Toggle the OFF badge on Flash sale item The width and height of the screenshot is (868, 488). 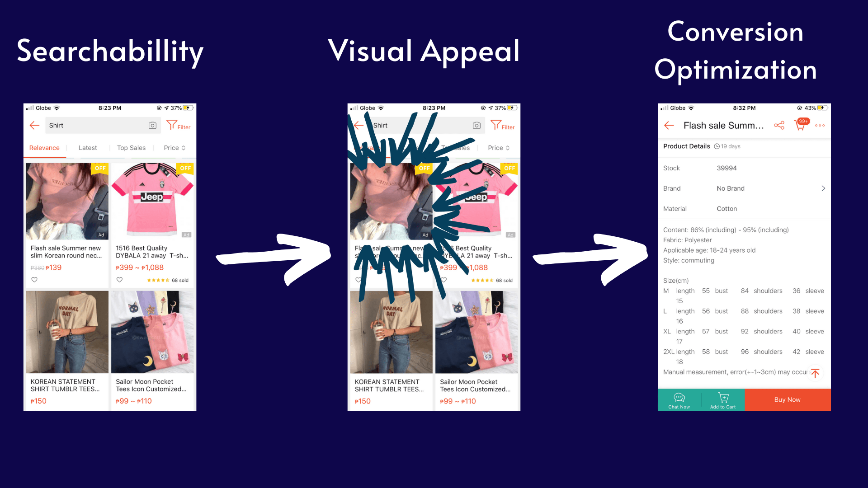[x=100, y=168]
